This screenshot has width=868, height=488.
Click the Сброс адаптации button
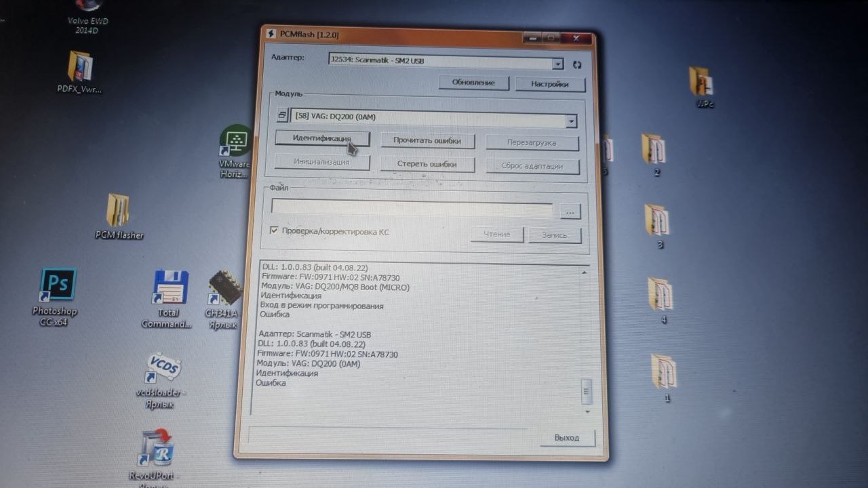point(532,166)
